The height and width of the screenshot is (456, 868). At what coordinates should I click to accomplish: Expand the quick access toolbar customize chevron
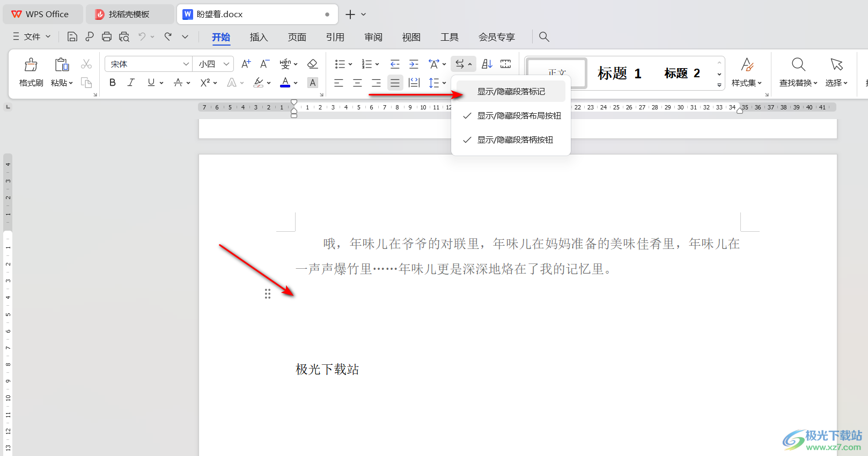[x=185, y=36]
